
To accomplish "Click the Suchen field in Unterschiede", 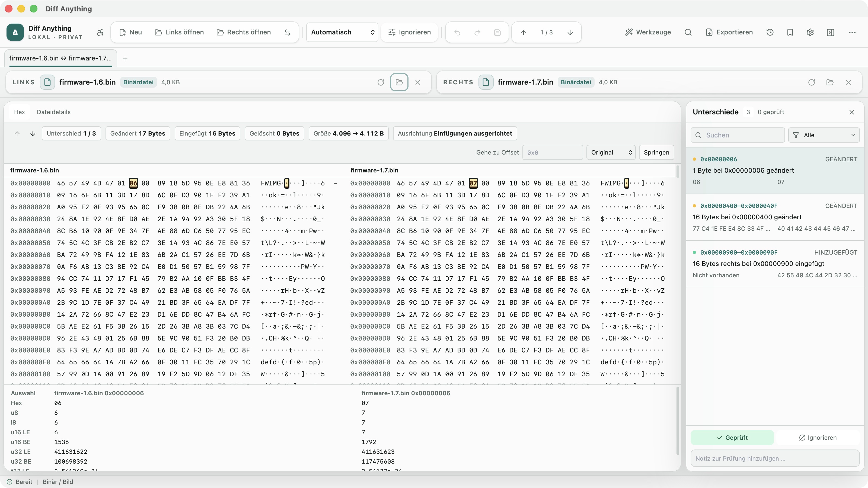I will tap(738, 135).
